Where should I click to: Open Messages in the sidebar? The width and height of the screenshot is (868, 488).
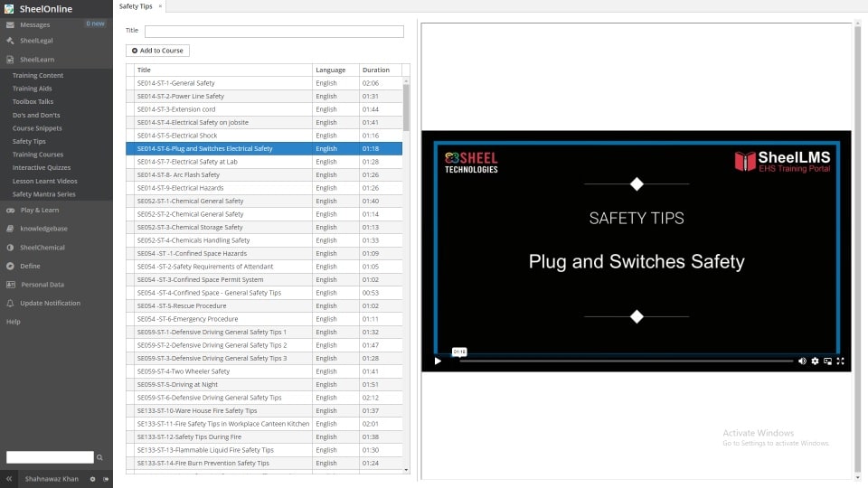pyautogui.click(x=34, y=24)
